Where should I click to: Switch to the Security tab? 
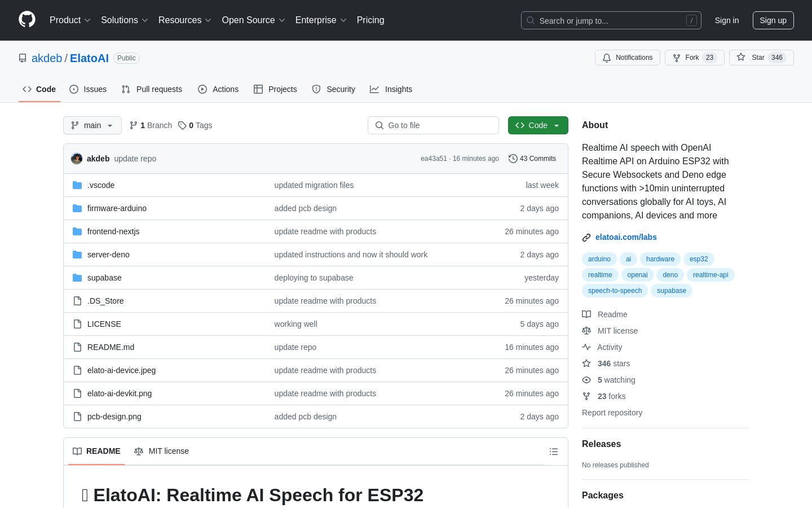[334, 89]
